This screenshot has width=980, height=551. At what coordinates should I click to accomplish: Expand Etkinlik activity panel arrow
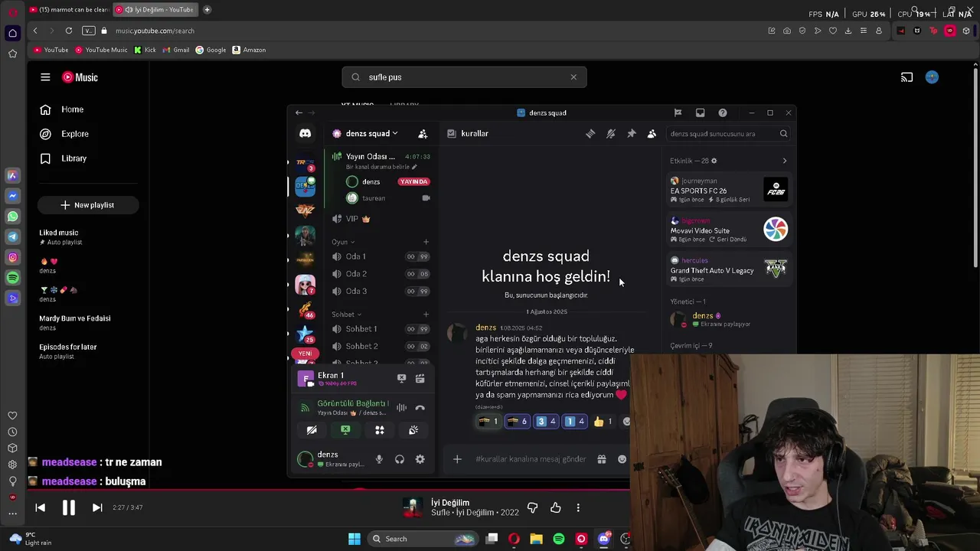(784, 161)
